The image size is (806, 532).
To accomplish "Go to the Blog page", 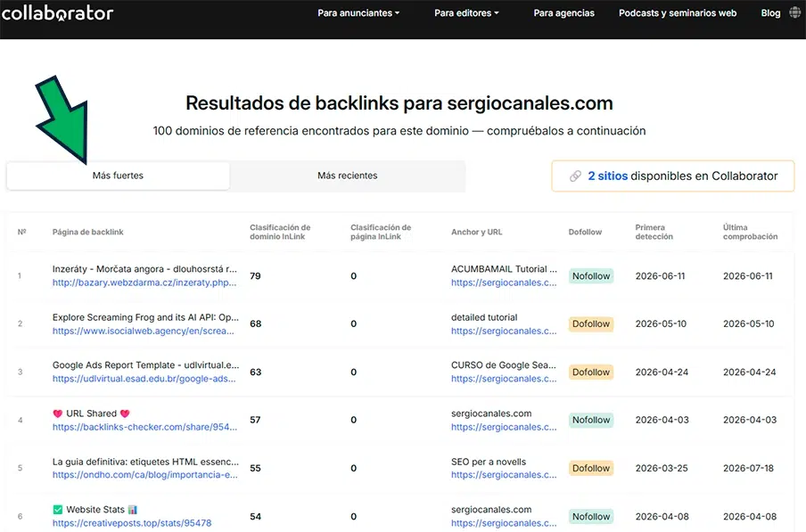I will [770, 13].
